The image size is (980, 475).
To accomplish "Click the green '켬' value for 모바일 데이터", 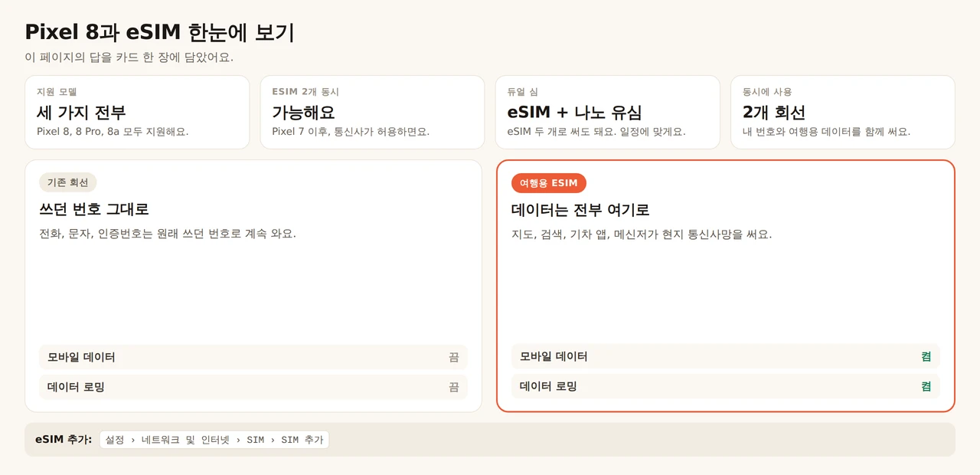I will (x=926, y=356).
